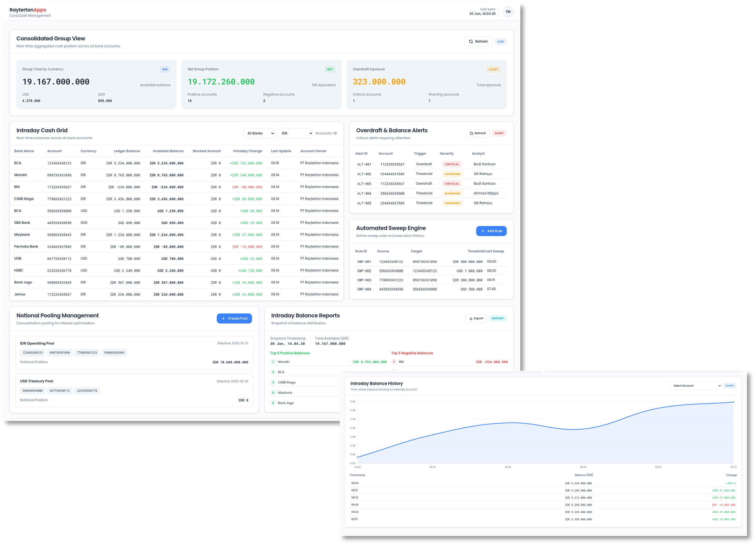Click the RaytertonApps logo in the header
Image resolution: width=756 pixels, height=545 pixels.
[x=28, y=10]
